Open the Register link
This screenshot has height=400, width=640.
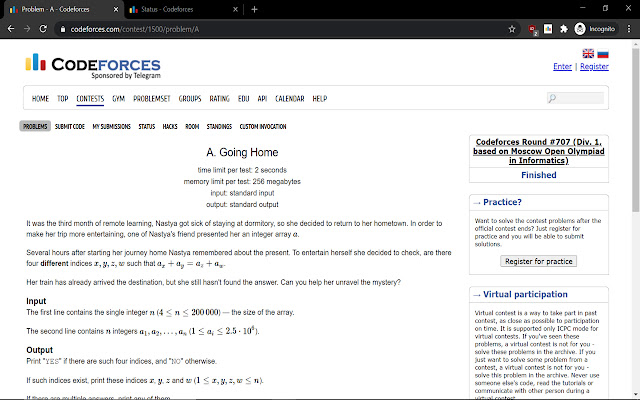[x=594, y=67]
